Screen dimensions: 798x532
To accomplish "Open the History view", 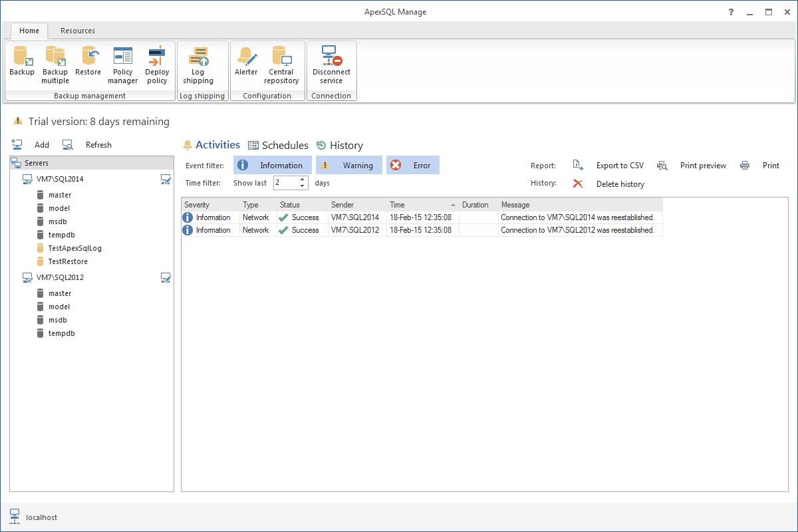I will point(339,145).
